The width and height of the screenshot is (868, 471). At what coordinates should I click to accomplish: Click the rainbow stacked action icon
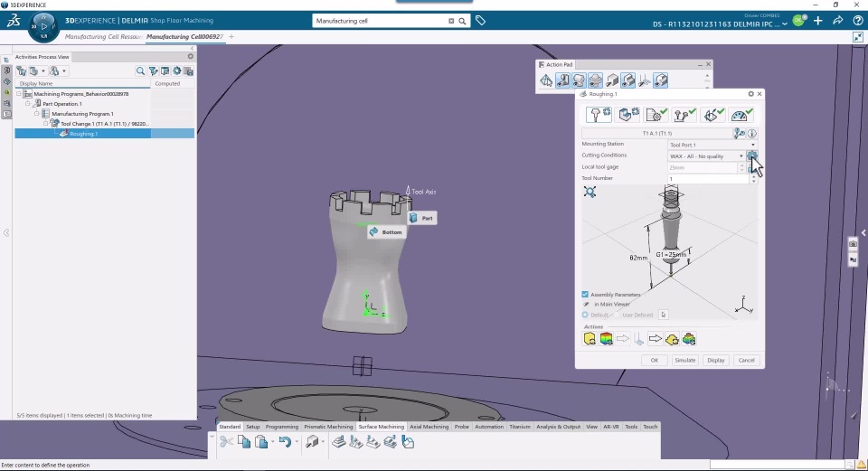(689, 339)
